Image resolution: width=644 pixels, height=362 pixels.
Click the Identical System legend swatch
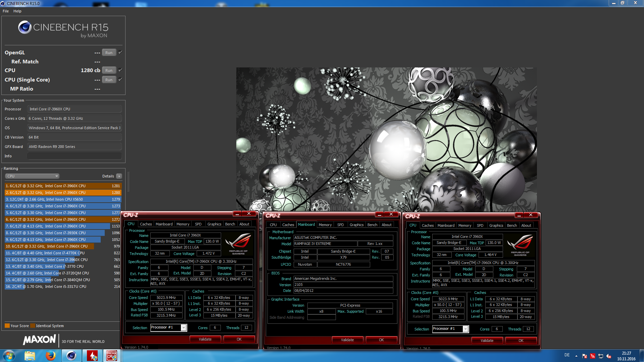33,326
